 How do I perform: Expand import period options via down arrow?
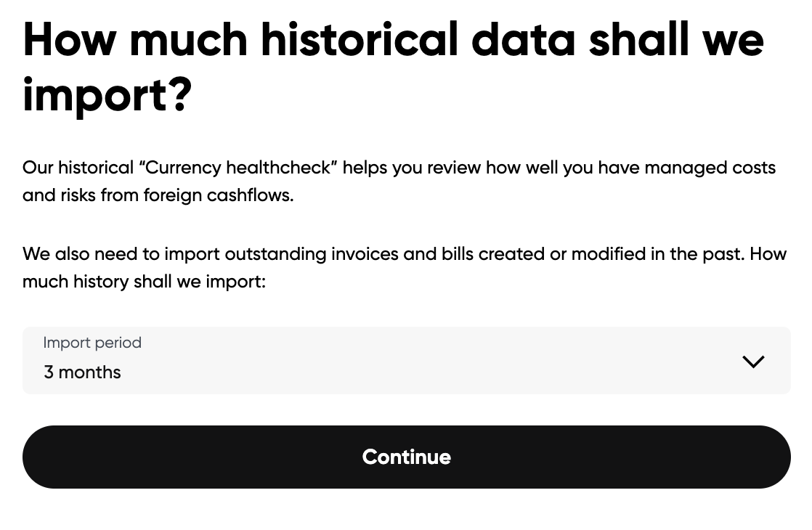point(753,362)
